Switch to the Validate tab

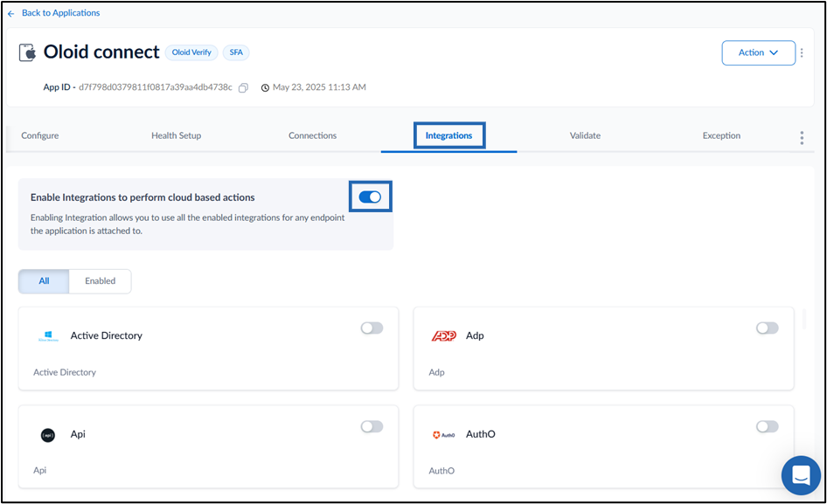(x=585, y=135)
